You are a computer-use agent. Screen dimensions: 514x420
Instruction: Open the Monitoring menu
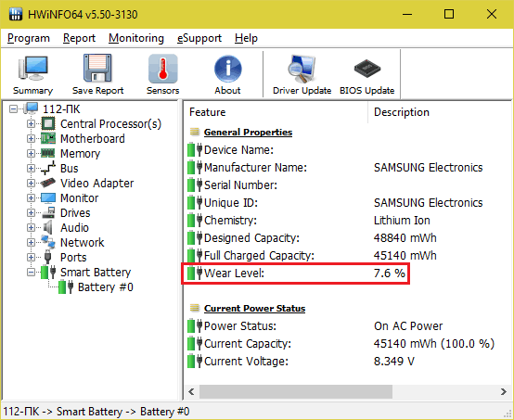136,38
